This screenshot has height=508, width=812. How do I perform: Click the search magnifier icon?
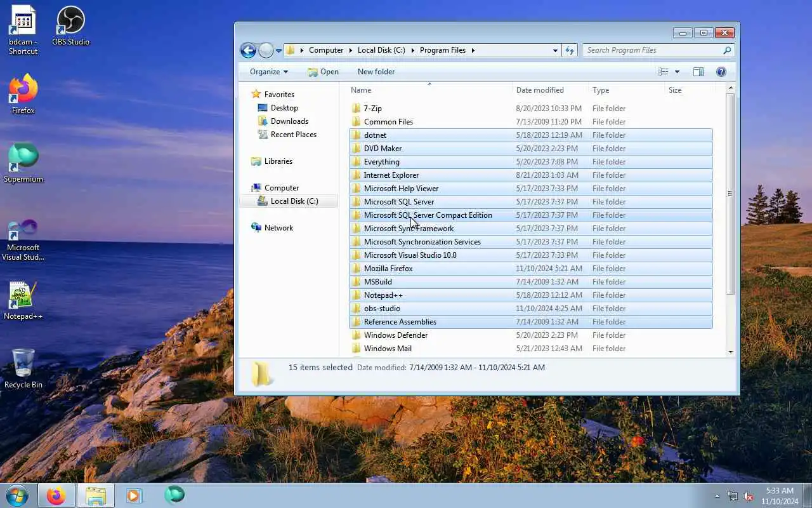click(727, 50)
